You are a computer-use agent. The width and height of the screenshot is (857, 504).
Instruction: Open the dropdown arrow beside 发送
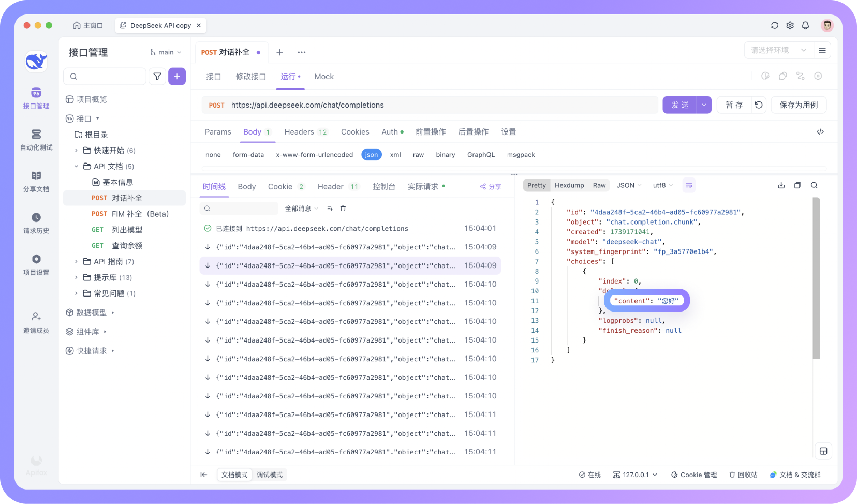(x=704, y=105)
